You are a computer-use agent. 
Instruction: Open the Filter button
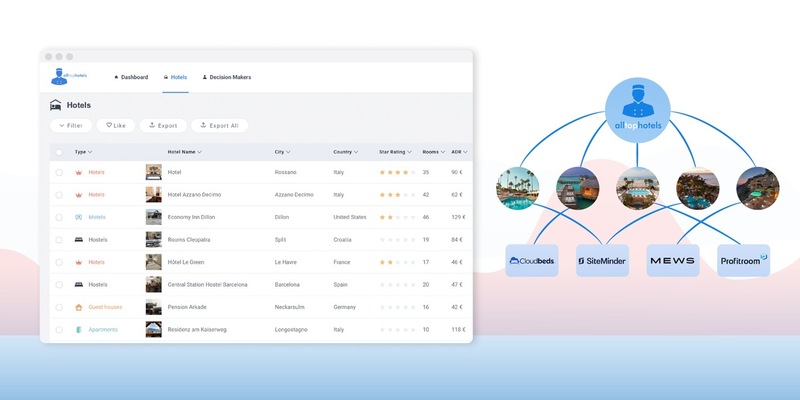click(71, 126)
